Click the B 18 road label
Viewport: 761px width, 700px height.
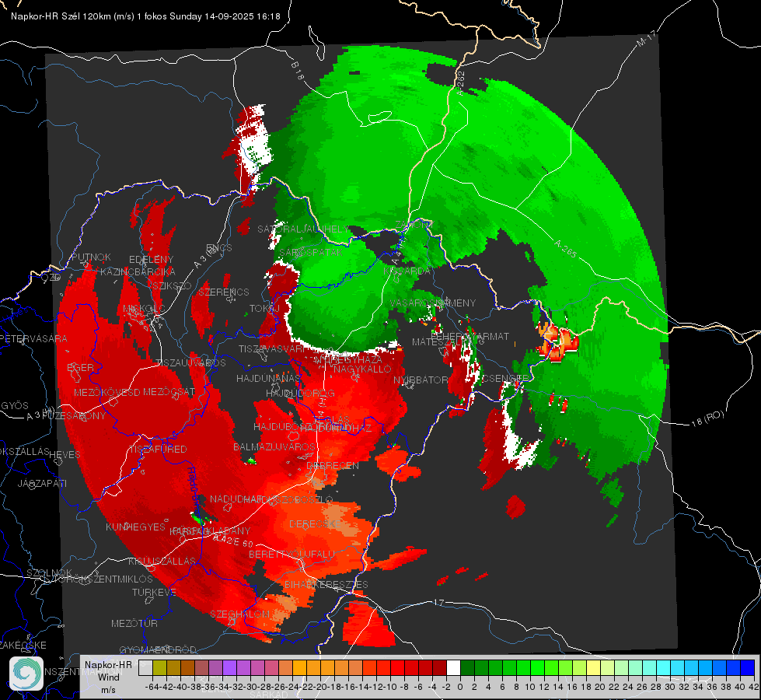click(x=298, y=71)
